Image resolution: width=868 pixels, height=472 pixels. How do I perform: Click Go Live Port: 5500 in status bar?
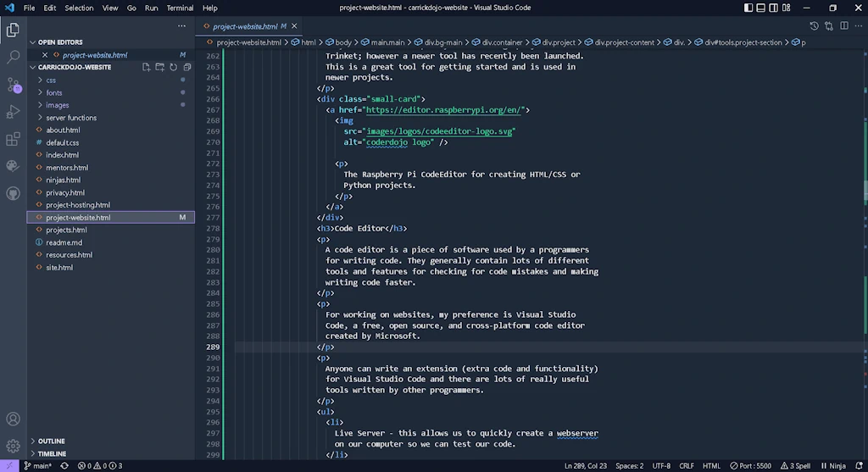pyautogui.click(x=750, y=466)
